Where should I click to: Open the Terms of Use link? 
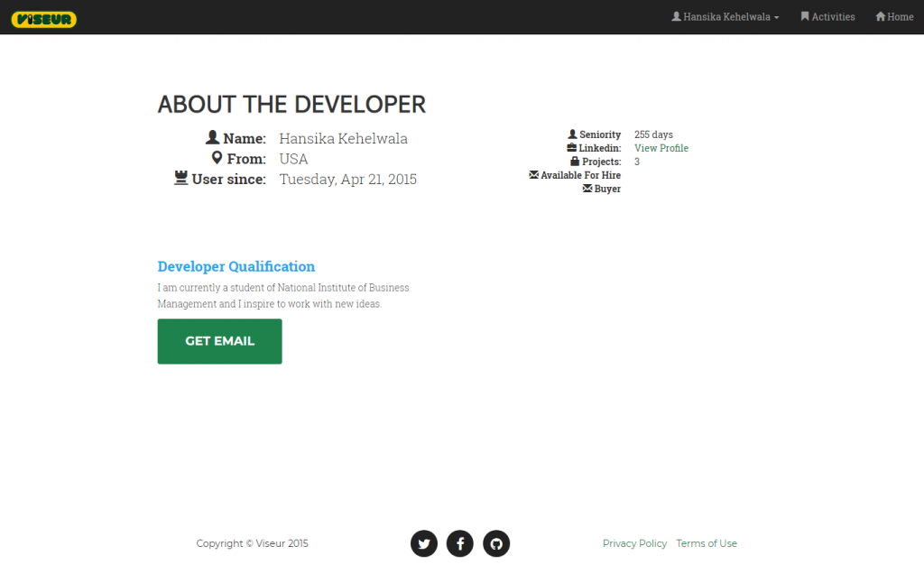[x=706, y=543]
